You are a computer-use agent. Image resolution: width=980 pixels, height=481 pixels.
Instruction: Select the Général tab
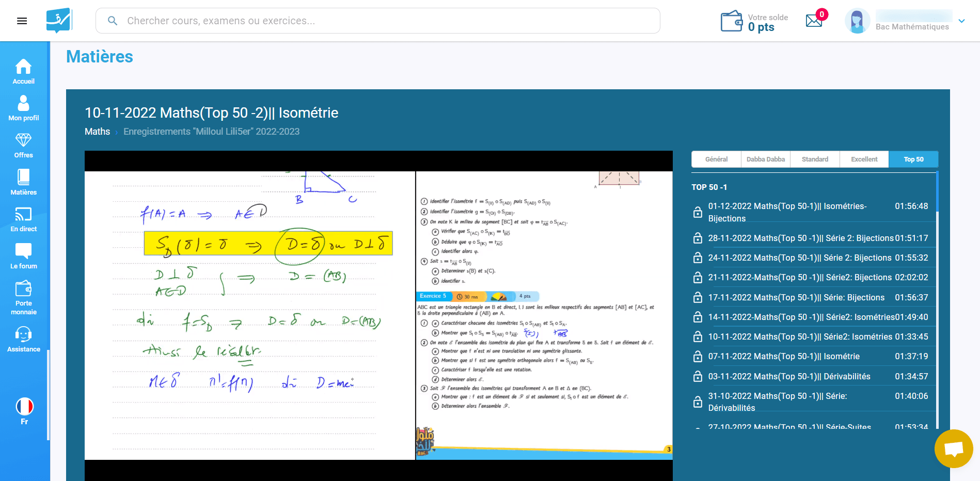pyautogui.click(x=716, y=159)
